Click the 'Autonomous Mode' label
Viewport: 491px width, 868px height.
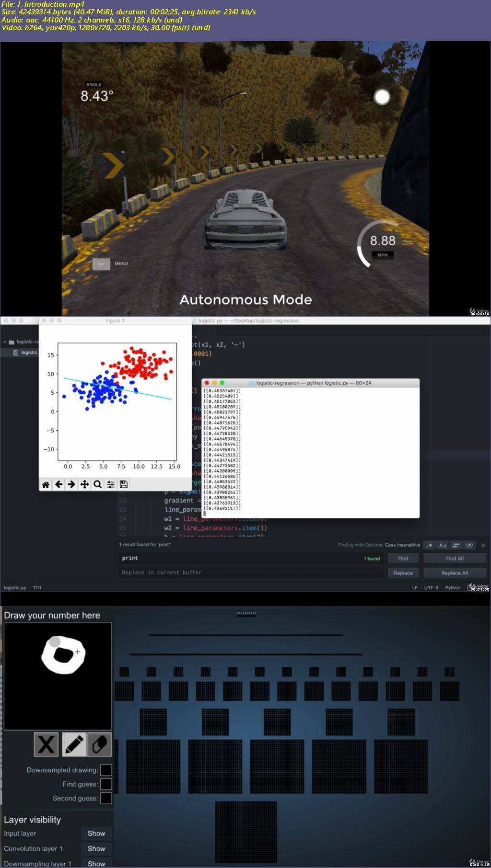click(245, 300)
